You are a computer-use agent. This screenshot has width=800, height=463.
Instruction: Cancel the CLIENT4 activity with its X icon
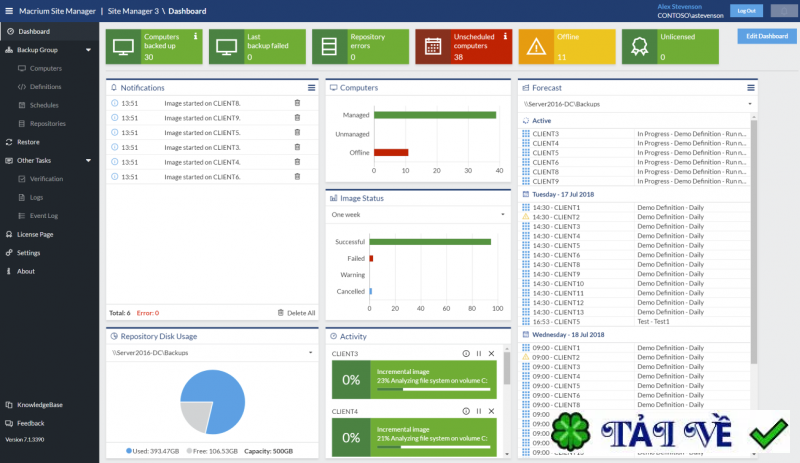(x=490, y=411)
